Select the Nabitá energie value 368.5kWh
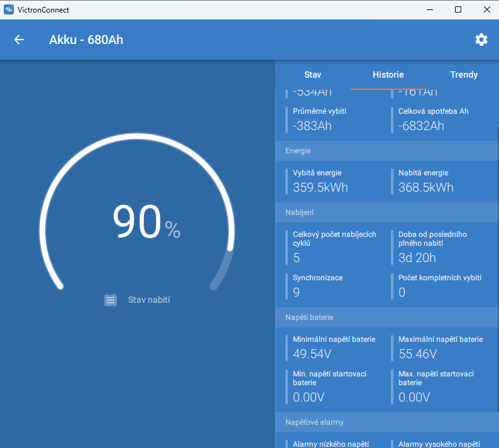Viewport: 499px width, 448px height. (425, 187)
